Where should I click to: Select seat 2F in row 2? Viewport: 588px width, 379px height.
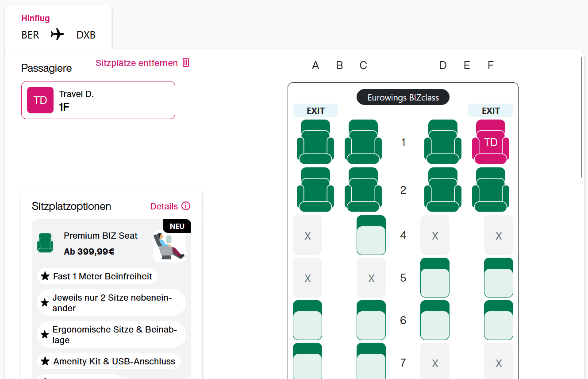coord(490,190)
